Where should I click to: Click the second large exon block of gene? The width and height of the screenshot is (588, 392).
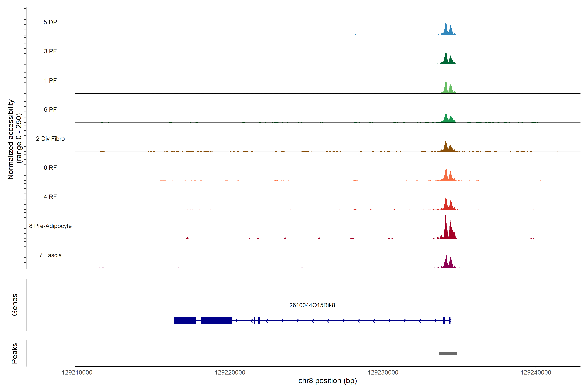pyautogui.click(x=217, y=320)
